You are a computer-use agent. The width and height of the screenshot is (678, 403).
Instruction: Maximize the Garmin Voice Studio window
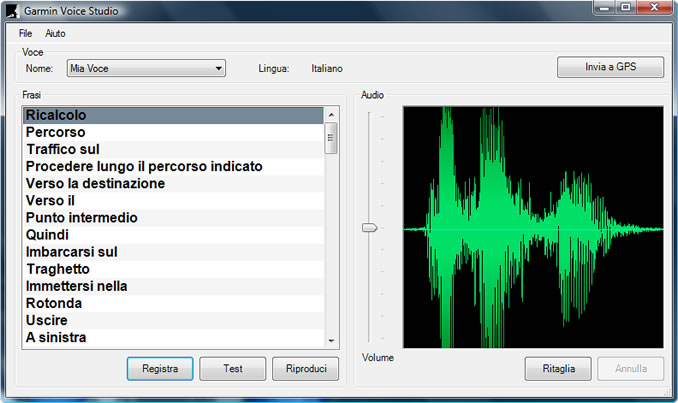click(625, 7)
